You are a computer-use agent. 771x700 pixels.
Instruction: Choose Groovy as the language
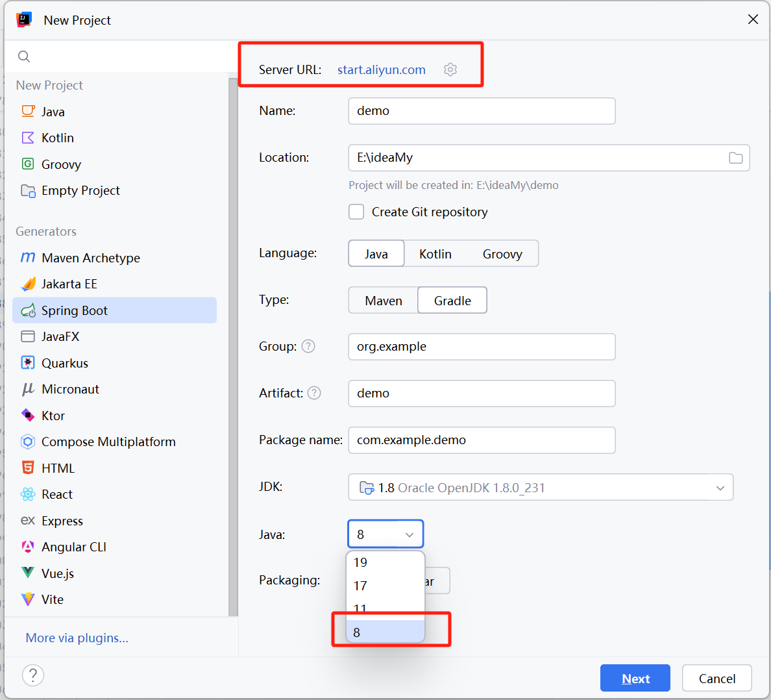click(502, 254)
